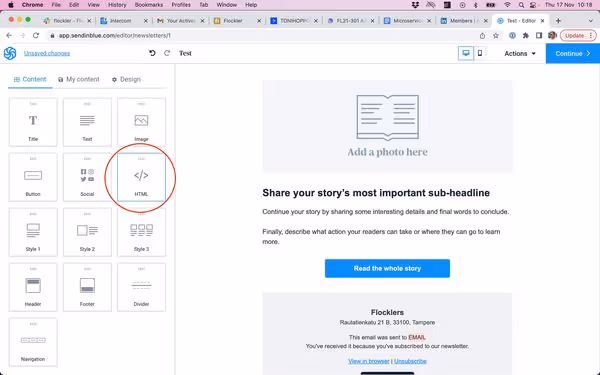Click the browser address bar
The width and height of the screenshot is (600, 375).
(264, 36)
